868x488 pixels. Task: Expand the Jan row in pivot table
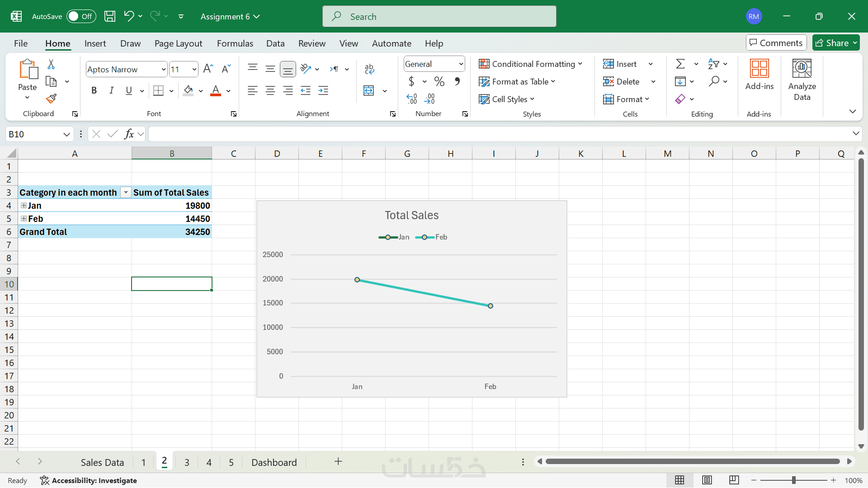coord(24,206)
